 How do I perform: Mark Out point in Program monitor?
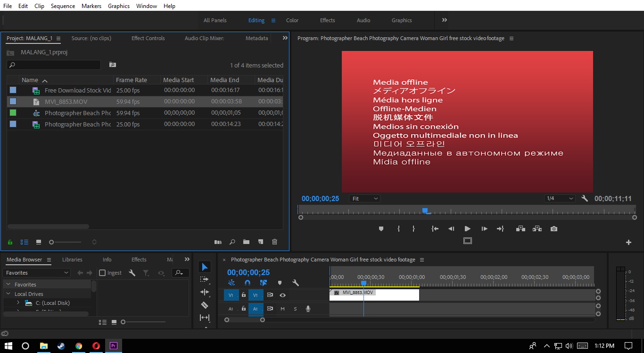coord(413,229)
